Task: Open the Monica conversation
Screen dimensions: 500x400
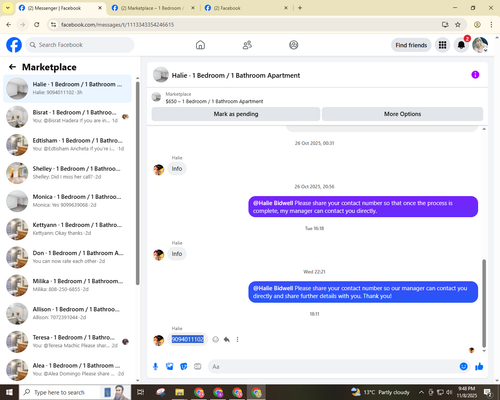Action: pyautogui.click(x=67, y=201)
